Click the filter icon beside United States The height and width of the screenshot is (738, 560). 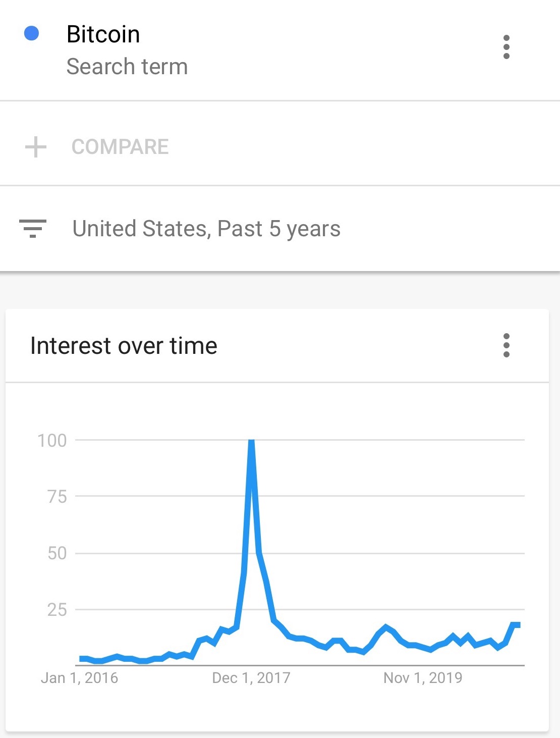[33, 228]
